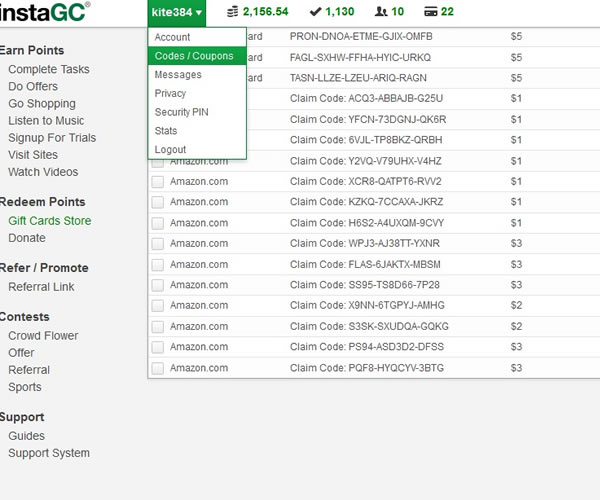Screen dimensions: 600x500
Task: Select checkbox for code PQF8-HYQCYV-3BTG
Action: point(158,368)
